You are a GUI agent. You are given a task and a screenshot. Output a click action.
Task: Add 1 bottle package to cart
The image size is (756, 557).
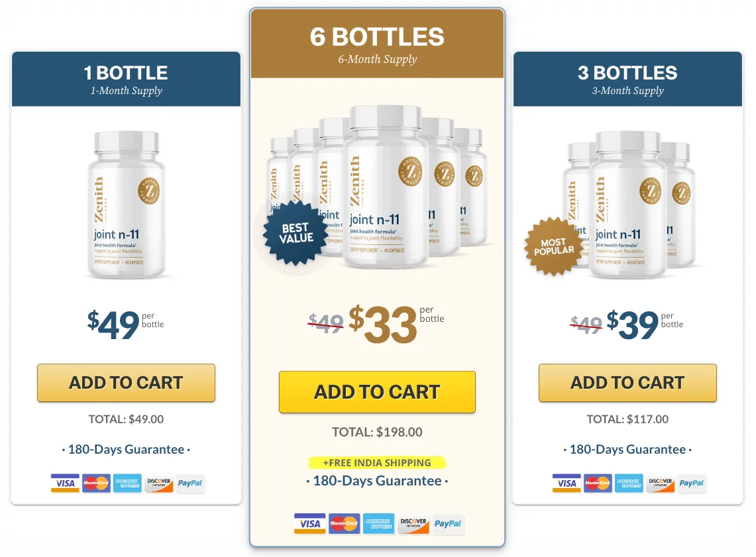click(126, 383)
